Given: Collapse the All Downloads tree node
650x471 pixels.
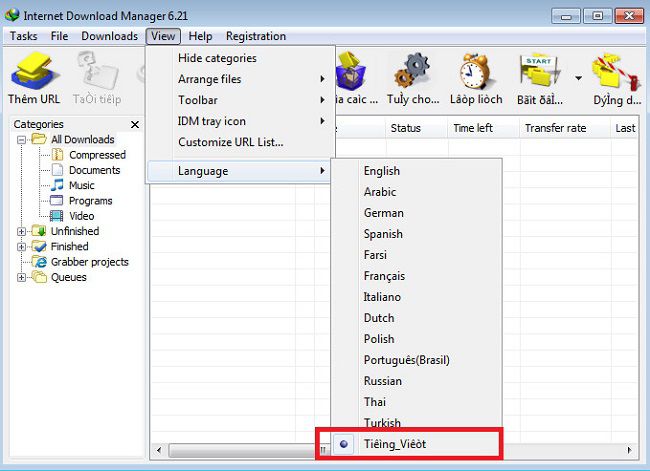Looking at the screenshot, I should pos(21,140).
